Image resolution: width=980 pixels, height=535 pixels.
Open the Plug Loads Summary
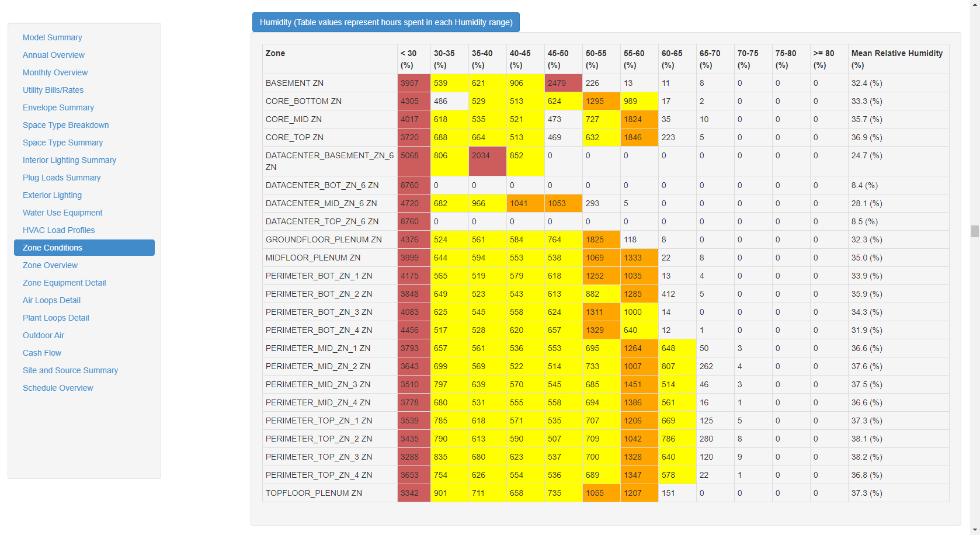(x=61, y=178)
